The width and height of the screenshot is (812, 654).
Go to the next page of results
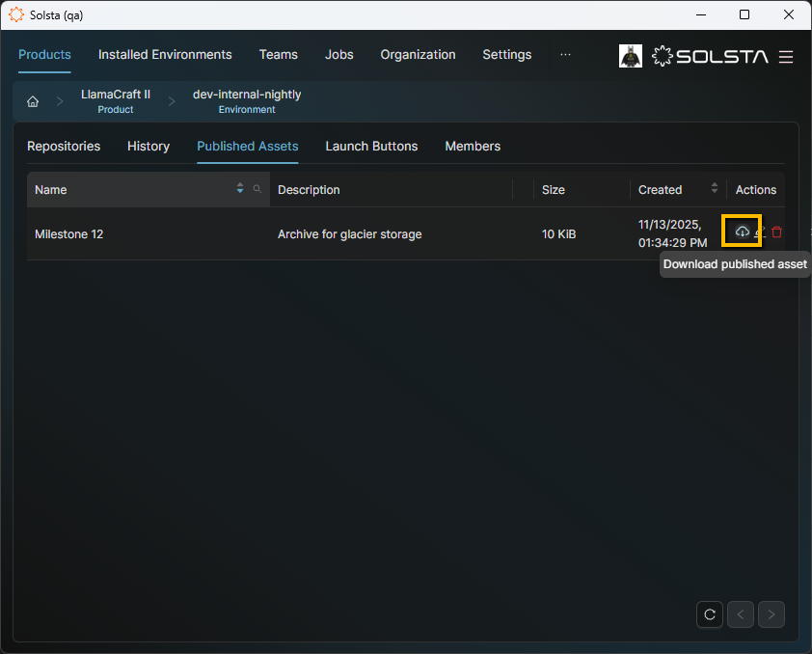coord(771,614)
